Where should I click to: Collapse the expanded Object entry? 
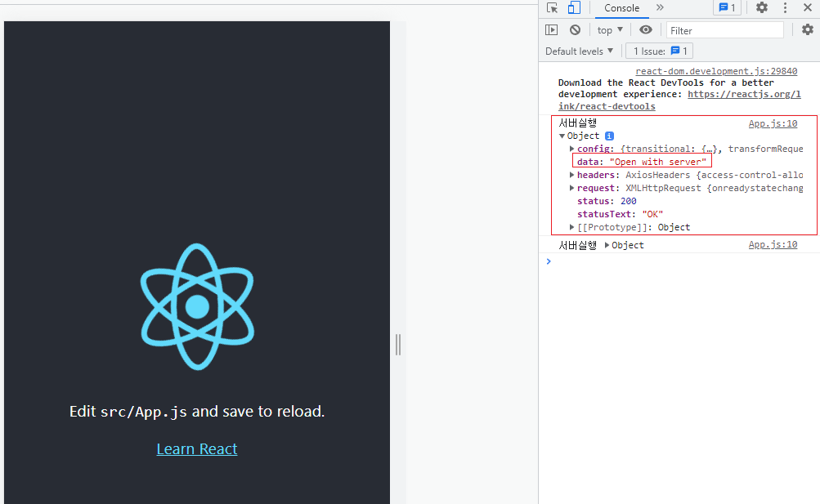[562, 136]
